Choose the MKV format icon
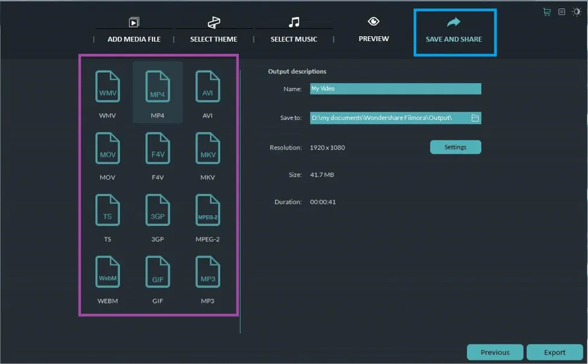This screenshot has width=588, height=364. 207,149
